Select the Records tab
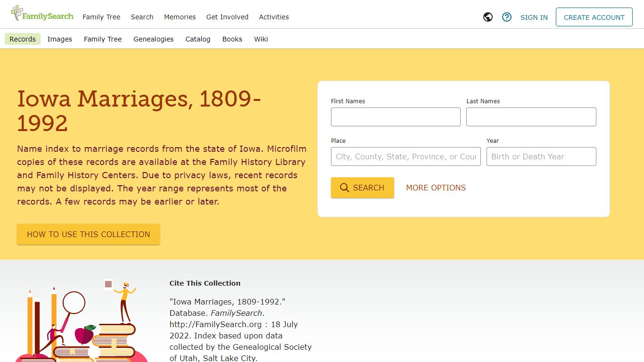The width and height of the screenshot is (644, 362). click(x=23, y=39)
